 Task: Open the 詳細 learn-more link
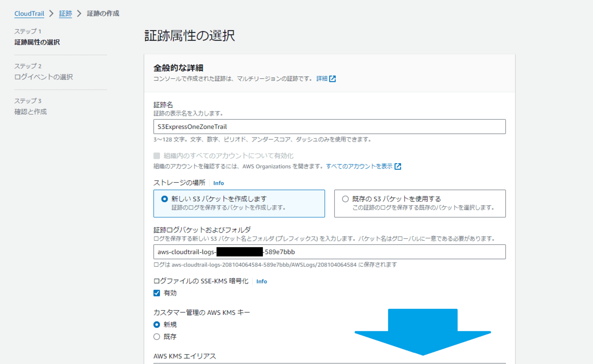[322, 79]
